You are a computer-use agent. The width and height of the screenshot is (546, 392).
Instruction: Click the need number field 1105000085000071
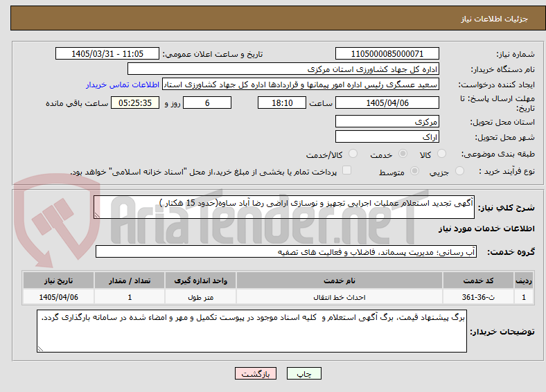[387, 53]
